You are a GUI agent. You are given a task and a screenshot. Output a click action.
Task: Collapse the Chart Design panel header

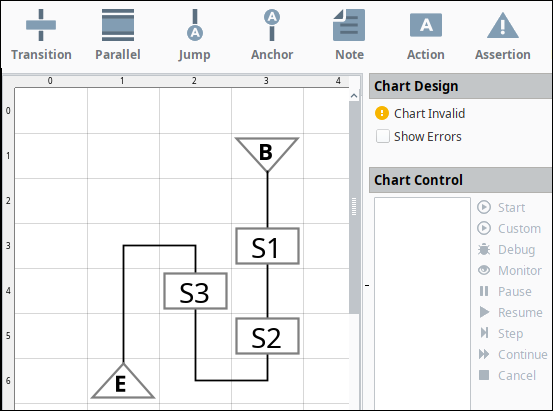pyautogui.click(x=461, y=86)
